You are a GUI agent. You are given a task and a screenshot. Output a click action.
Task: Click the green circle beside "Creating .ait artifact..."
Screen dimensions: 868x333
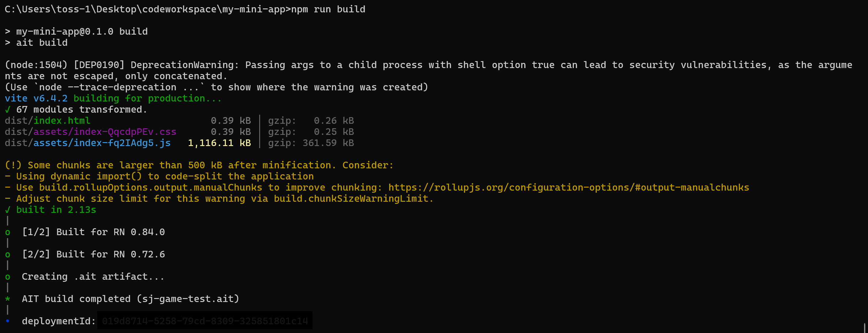point(8,277)
